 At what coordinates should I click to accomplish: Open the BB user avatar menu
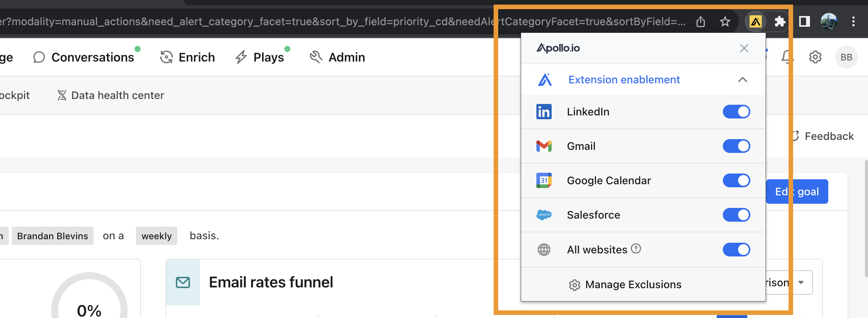[x=847, y=57]
